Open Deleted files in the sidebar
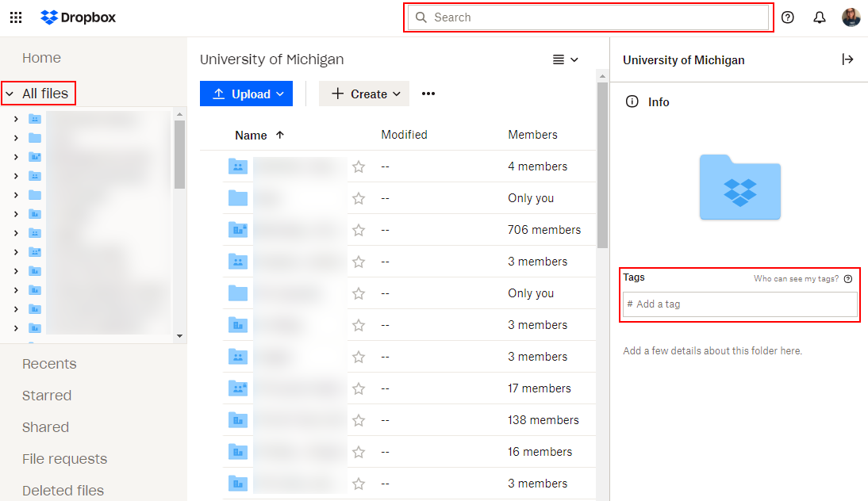Screen dimensions: 868x501 (x=63, y=491)
